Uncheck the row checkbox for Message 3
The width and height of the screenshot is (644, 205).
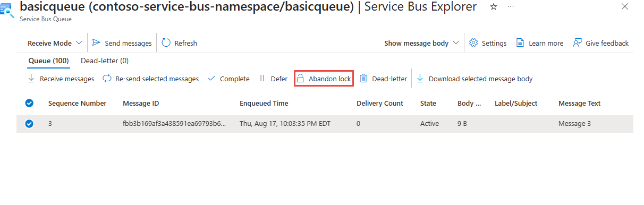(30, 124)
